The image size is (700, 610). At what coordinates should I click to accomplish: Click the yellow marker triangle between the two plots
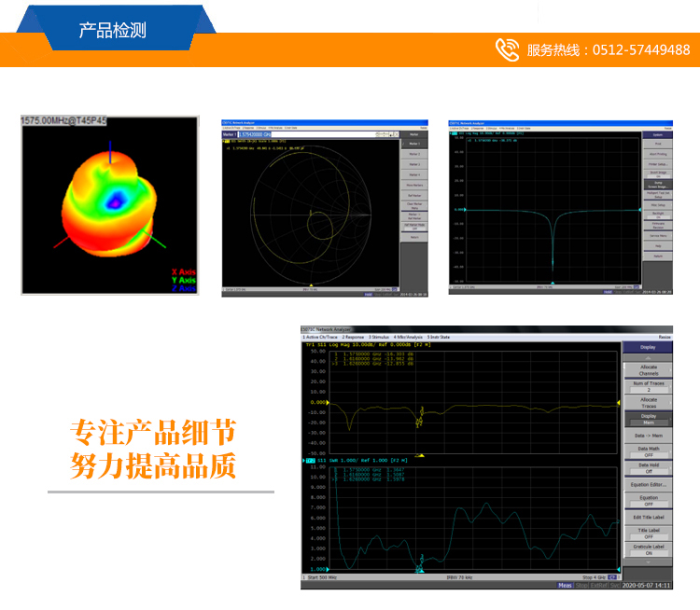pyautogui.click(x=420, y=455)
